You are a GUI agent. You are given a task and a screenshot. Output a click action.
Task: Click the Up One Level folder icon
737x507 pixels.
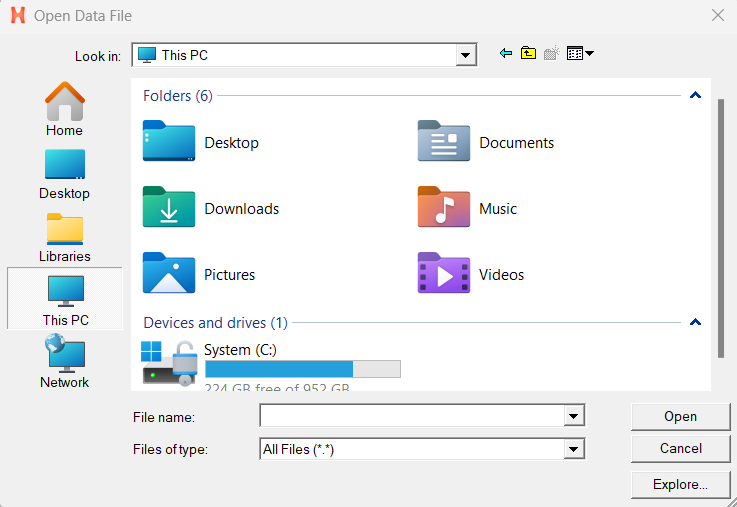[528, 54]
